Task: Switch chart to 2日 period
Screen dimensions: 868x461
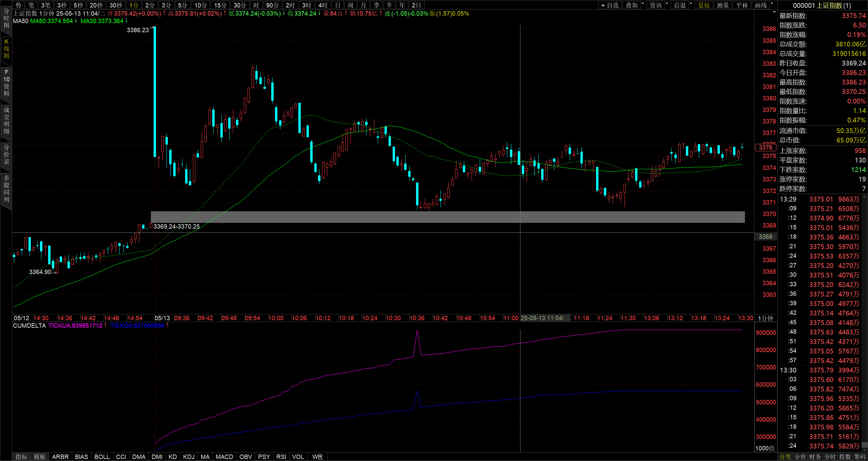Action: [417, 5]
